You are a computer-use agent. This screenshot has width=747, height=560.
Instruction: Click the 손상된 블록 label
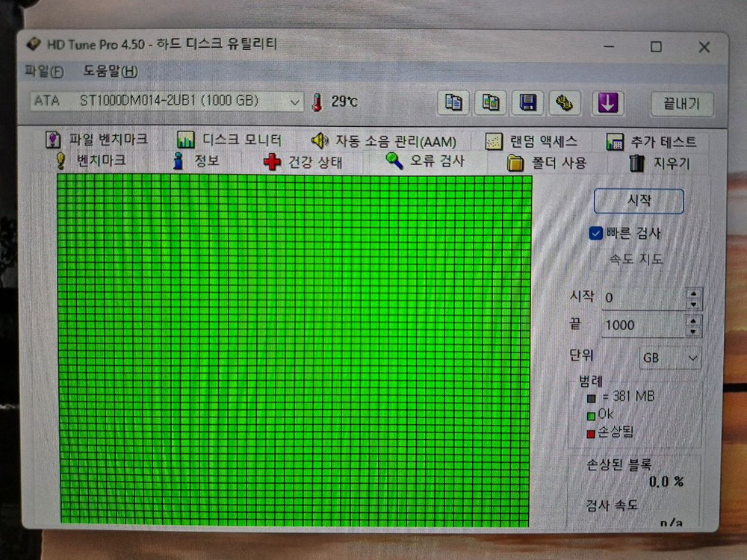coord(619,464)
